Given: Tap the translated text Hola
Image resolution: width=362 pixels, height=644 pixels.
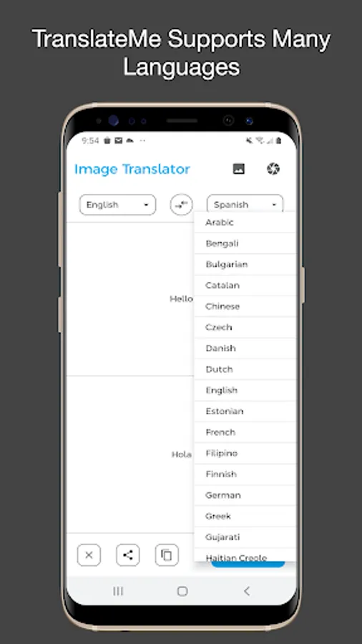Looking at the screenshot, I should pos(181,454).
